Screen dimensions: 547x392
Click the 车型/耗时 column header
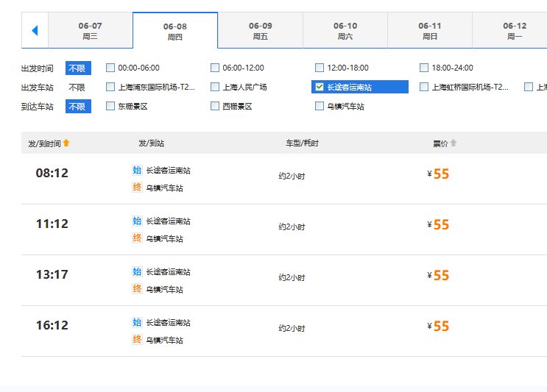point(302,143)
